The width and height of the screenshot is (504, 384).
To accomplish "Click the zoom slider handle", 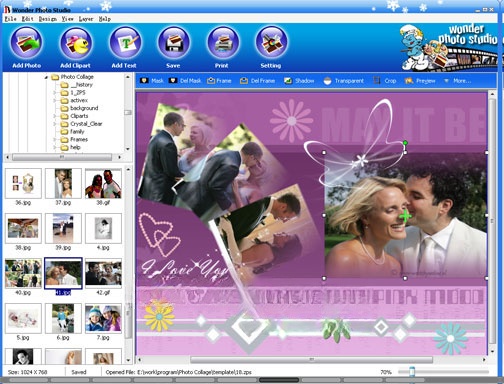I will (412, 371).
